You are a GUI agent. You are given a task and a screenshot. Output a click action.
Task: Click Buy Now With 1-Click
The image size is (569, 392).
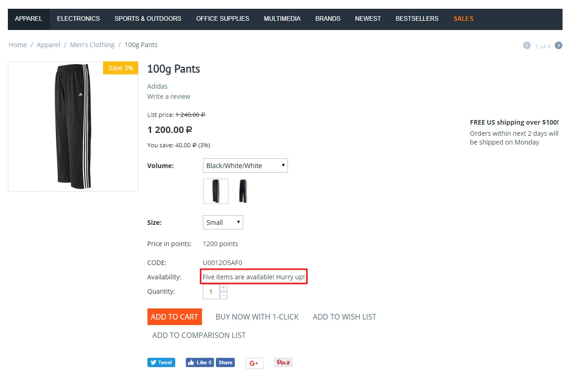coord(257,317)
